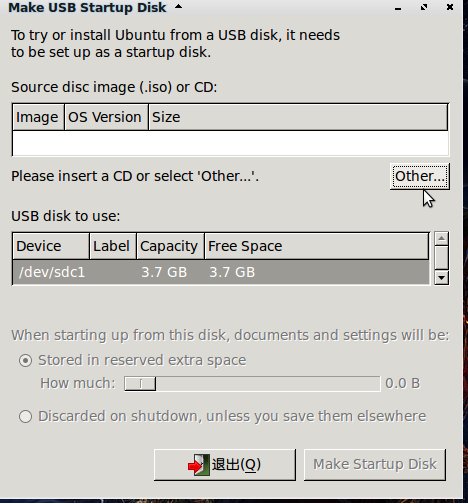Select the /dev/sdc1 USB disk row
This screenshot has width=468, height=504.
(221, 272)
